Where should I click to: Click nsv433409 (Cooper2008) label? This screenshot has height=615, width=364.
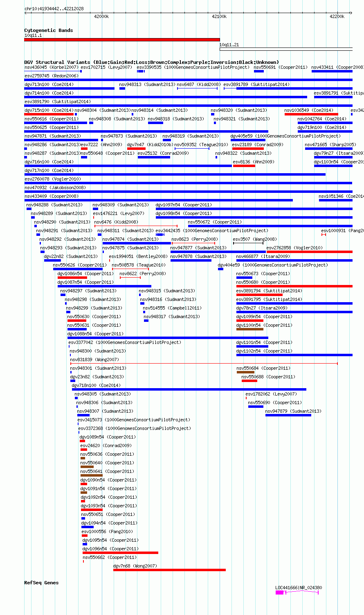[51, 196]
